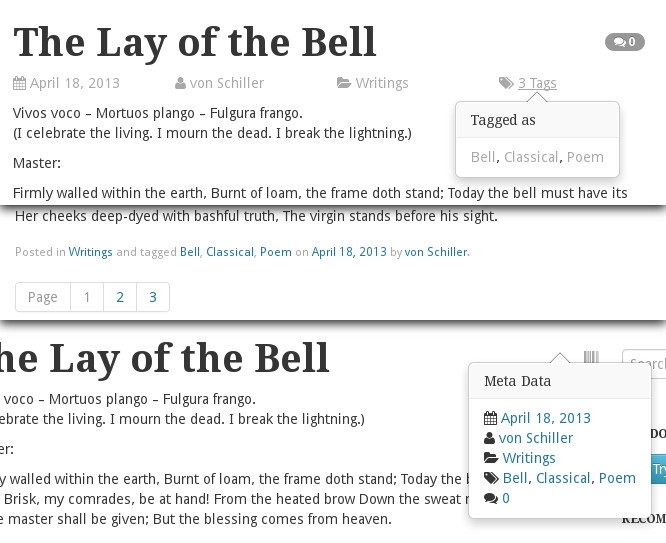Image resolution: width=666 pixels, height=543 pixels.
Task: Select page 1 in pagination
Action: click(87, 297)
